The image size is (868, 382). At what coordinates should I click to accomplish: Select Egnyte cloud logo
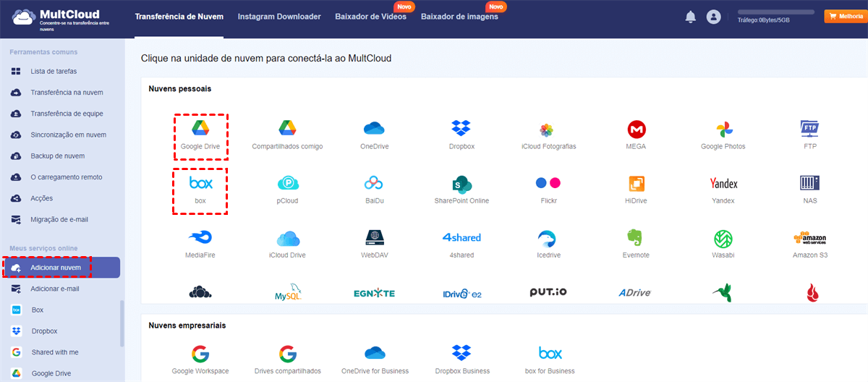pyautogui.click(x=374, y=293)
